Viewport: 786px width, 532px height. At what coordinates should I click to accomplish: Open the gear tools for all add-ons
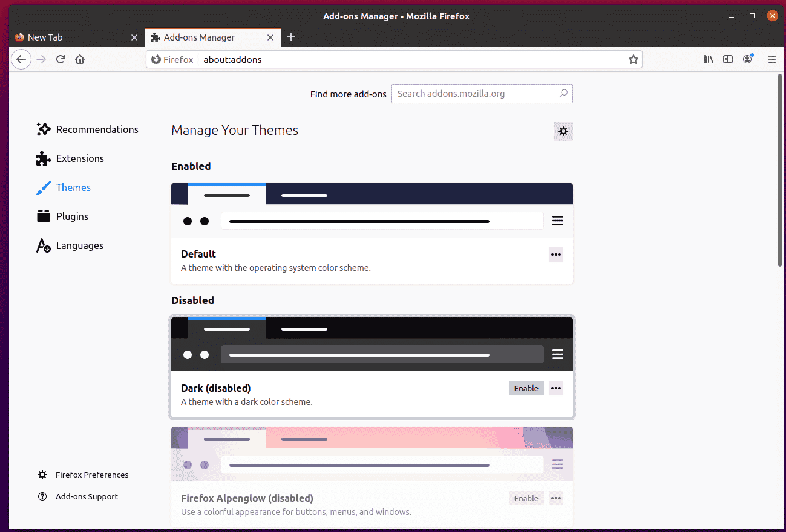(x=563, y=131)
